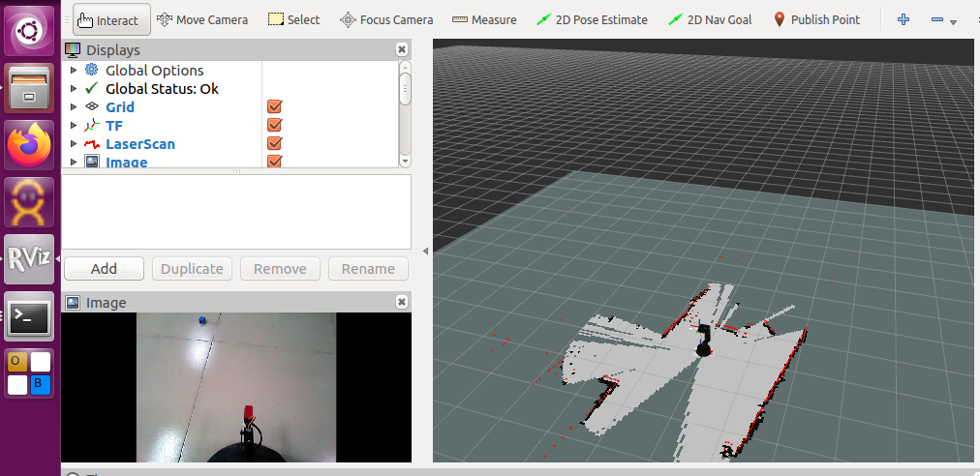The height and width of the screenshot is (476, 980).
Task: Select the 2D Nav Goal tool
Action: point(716,19)
